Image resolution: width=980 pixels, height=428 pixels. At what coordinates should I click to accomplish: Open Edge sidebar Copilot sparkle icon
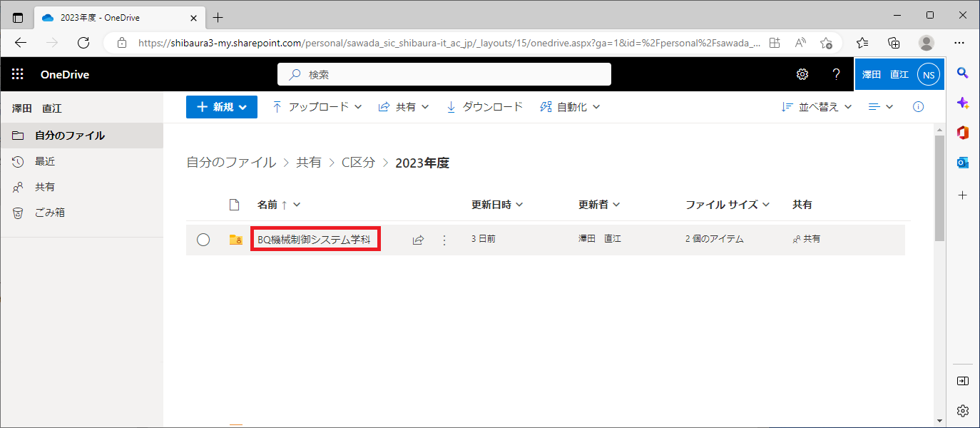[963, 103]
